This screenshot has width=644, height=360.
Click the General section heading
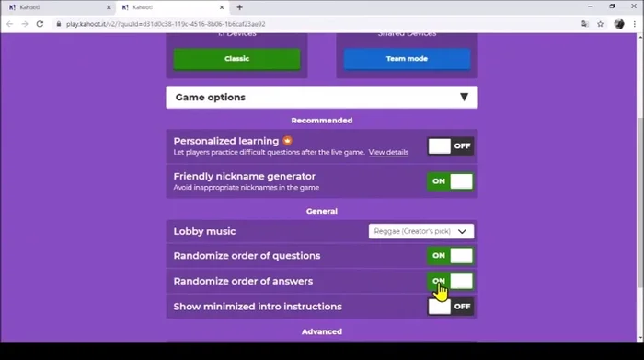click(322, 211)
